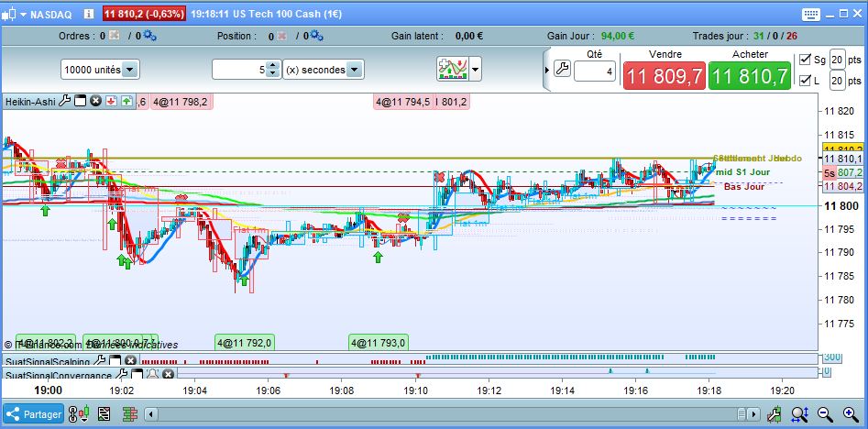Open the 10000 unités dropdown
Viewport: 868px width, 429px height.
100,70
